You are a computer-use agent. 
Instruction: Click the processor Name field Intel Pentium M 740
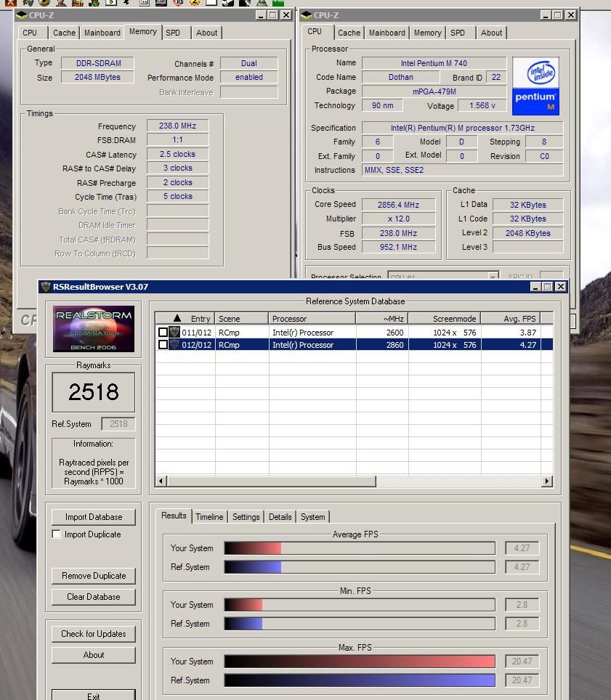[x=434, y=63]
